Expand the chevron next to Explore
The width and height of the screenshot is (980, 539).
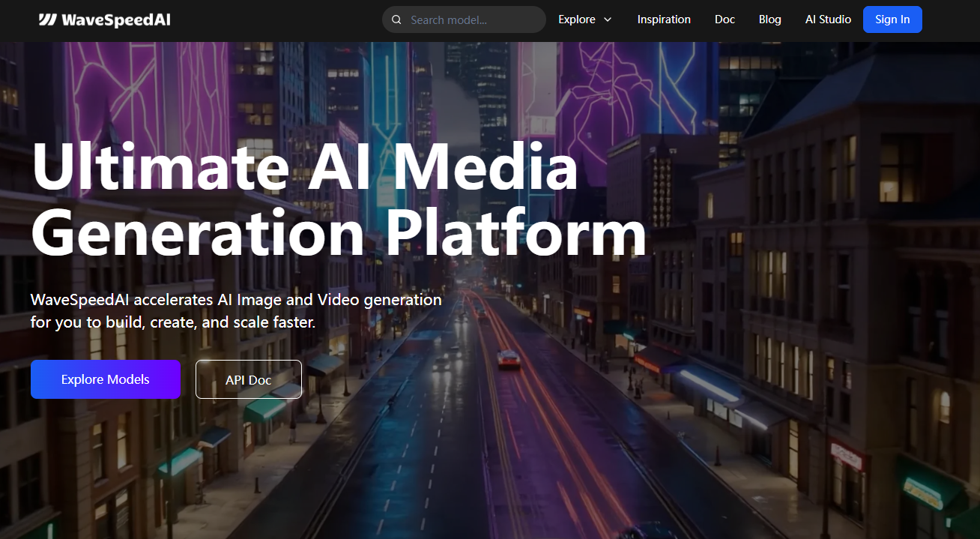click(608, 19)
